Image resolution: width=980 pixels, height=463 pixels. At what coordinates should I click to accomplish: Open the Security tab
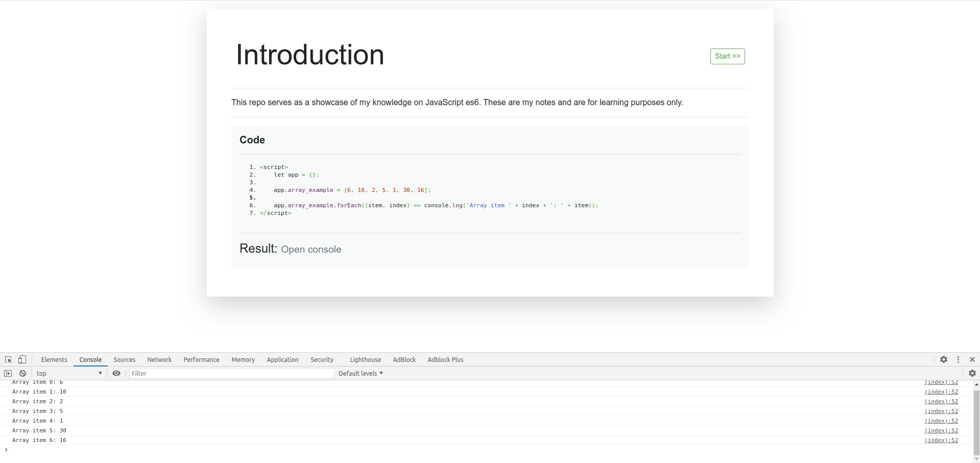(322, 360)
